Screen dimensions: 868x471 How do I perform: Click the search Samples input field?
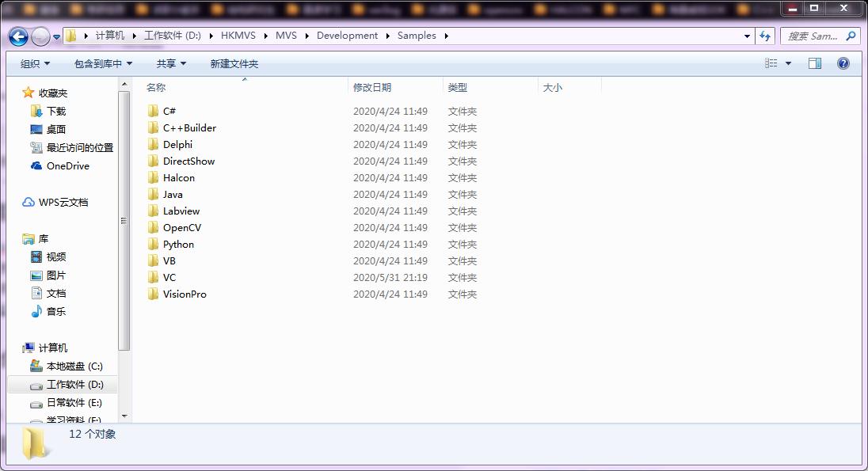[812, 36]
